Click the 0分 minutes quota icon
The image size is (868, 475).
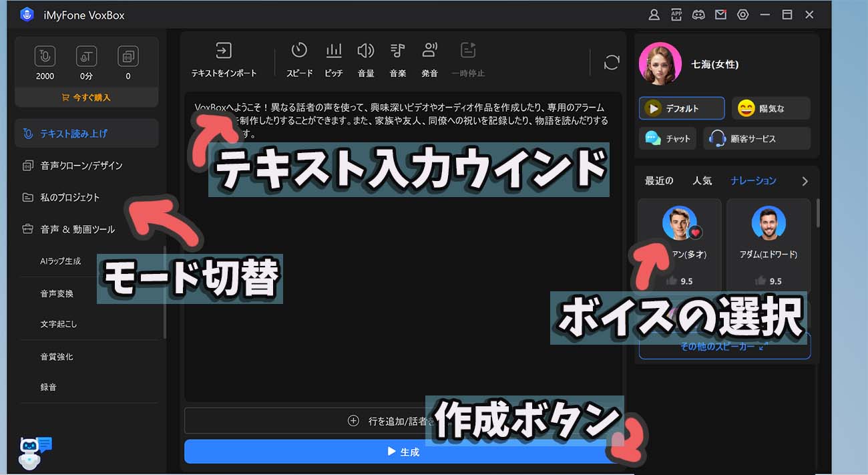[87, 56]
